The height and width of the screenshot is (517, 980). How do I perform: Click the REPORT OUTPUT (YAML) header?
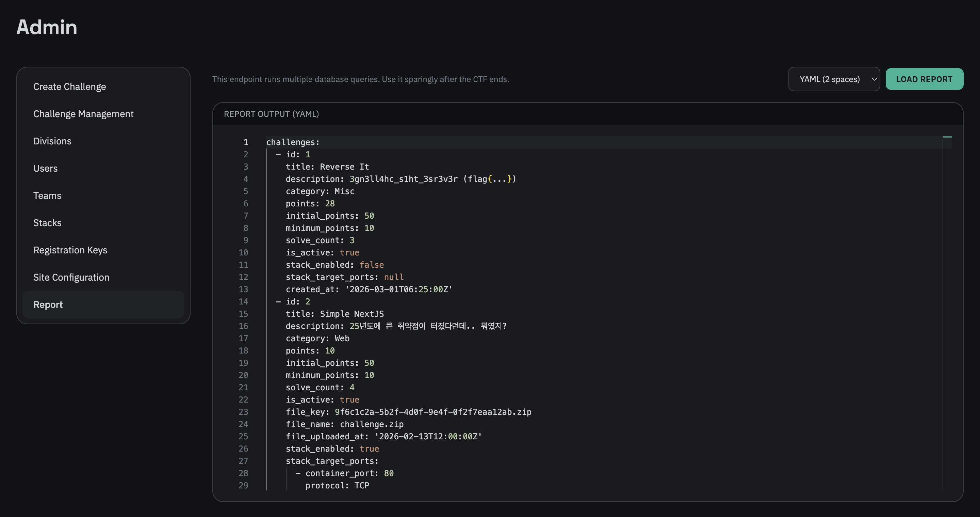(x=271, y=114)
